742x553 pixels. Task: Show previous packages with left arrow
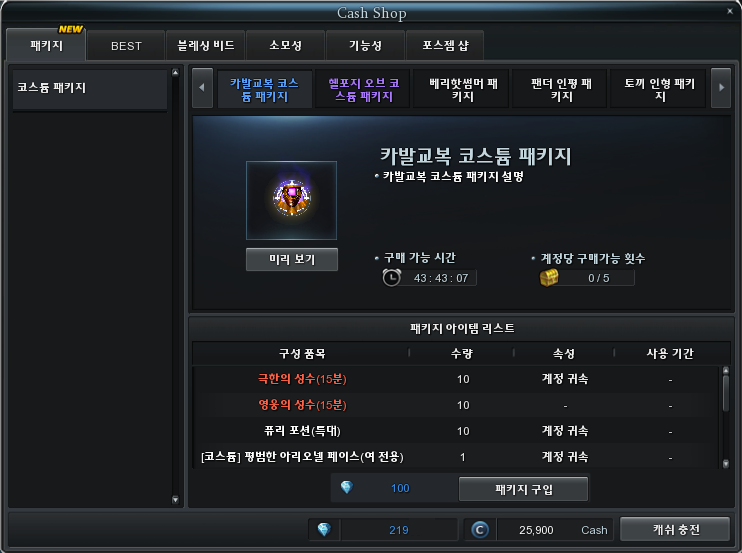pos(202,88)
